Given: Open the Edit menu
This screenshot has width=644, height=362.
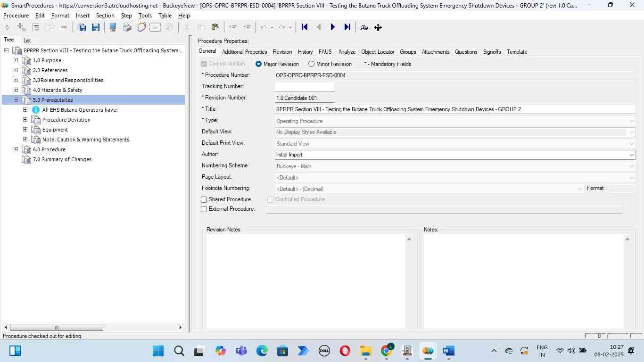Looking at the screenshot, I should point(40,16).
